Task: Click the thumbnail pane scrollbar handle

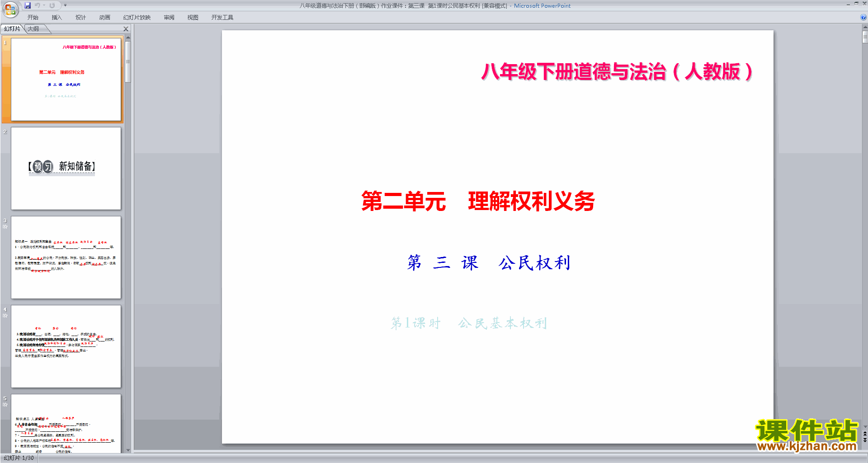Action: point(128,62)
